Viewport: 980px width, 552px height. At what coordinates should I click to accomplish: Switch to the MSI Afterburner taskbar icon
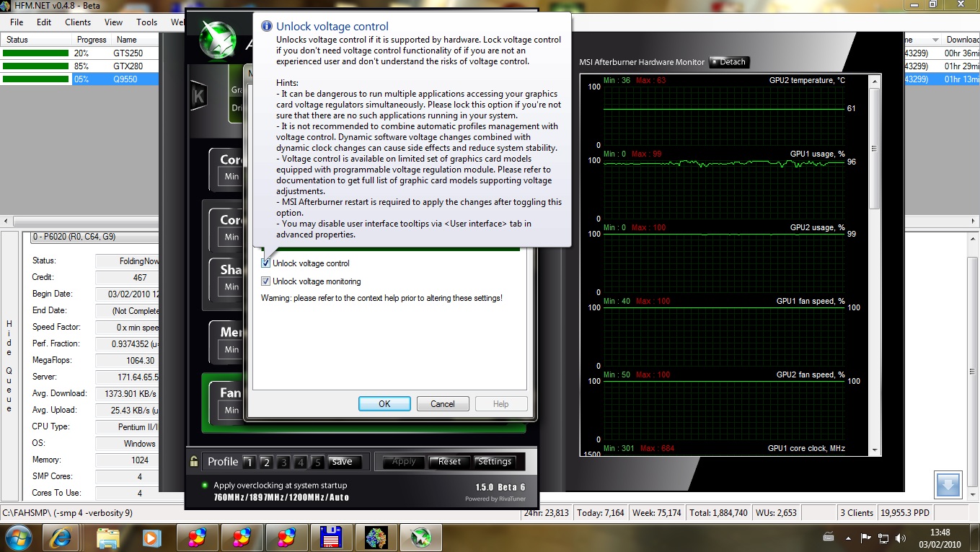420,538
